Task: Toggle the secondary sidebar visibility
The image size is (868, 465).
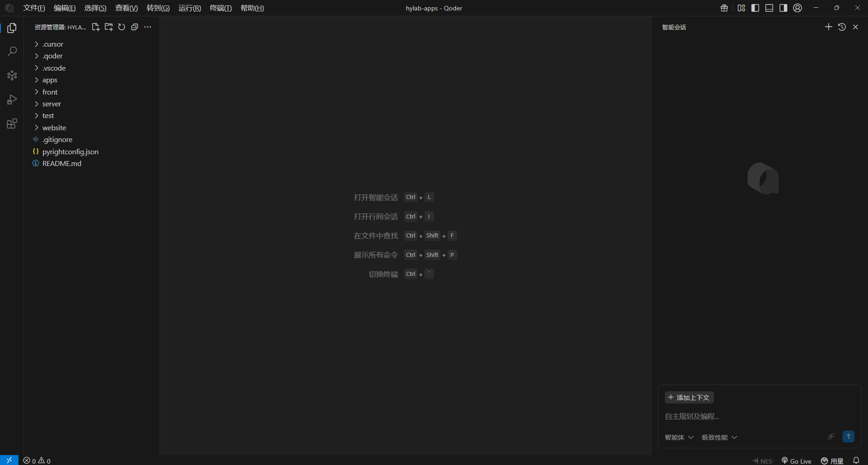Action: click(783, 8)
